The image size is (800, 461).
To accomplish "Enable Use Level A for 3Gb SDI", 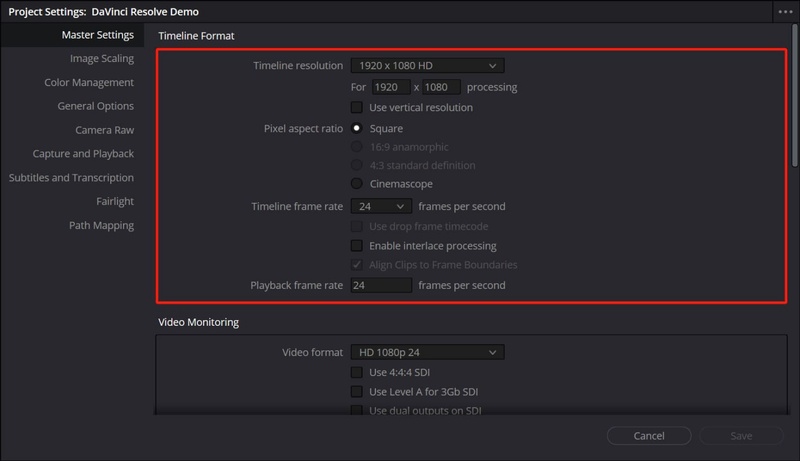I will pyautogui.click(x=357, y=392).
